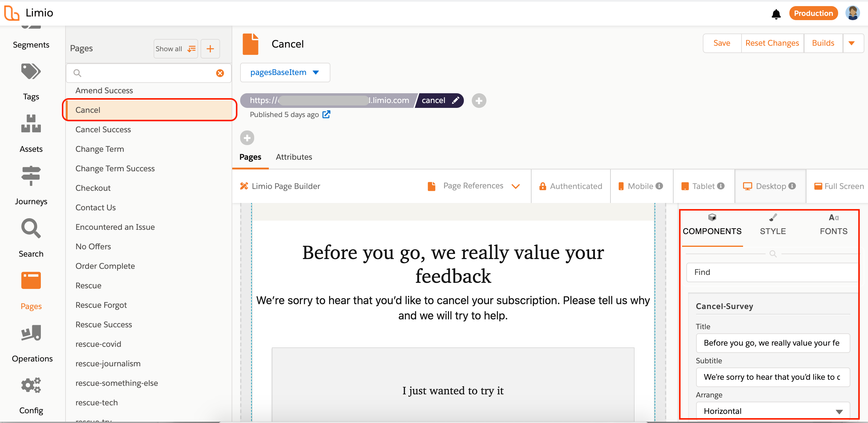Select Encountered an Issue page
This screenshot has width=868, height=423.
[149, 227]
